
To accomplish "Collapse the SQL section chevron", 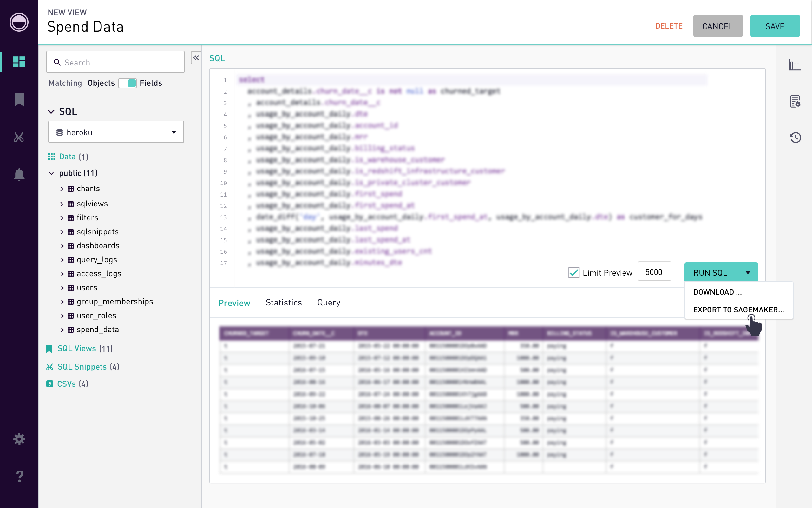I will (51, 111).
